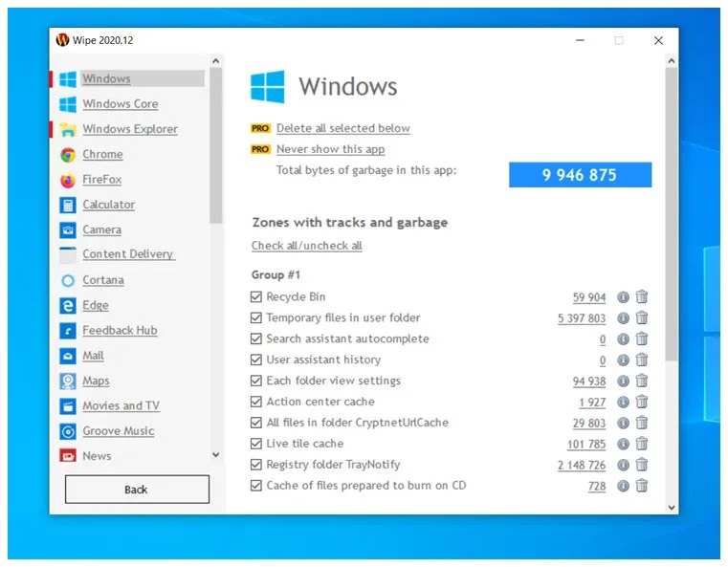Click the Groove Music icon

coord(68,431)
